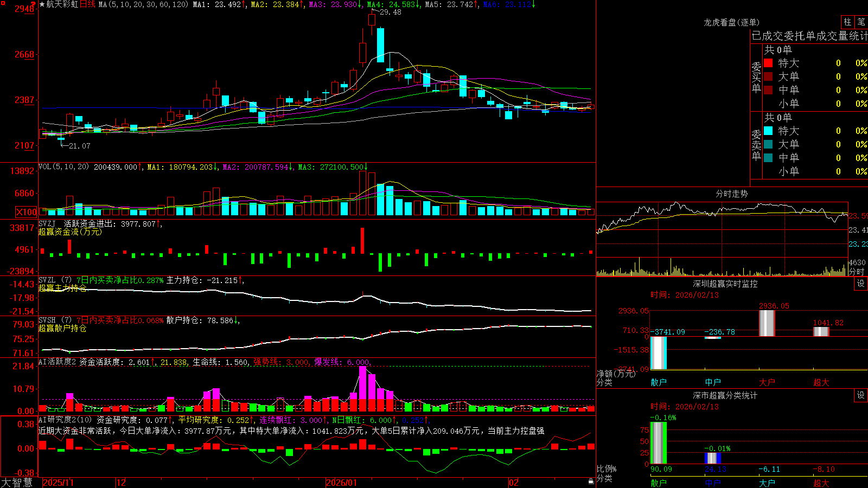Click the blue 中户 bar in 深市超赢分类统计
The width and height of the screenshot is (868, 488).
[x=713, y=458]
